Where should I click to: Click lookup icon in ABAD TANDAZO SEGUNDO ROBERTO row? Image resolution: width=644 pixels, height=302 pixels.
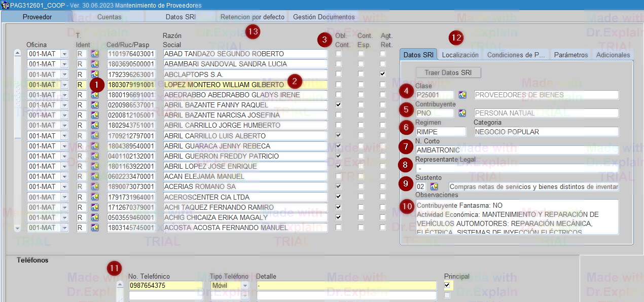coord(95,54)
